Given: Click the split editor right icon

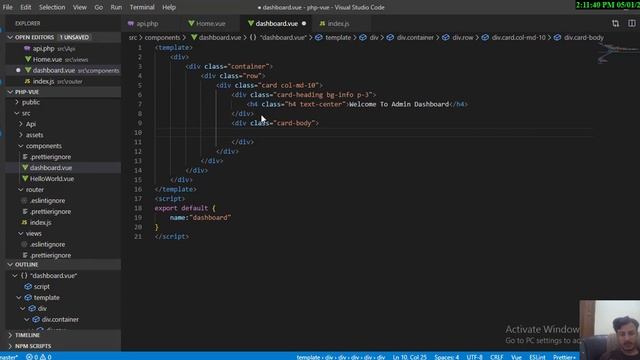Looking at the screenshot, I should [x=631, y=24].
